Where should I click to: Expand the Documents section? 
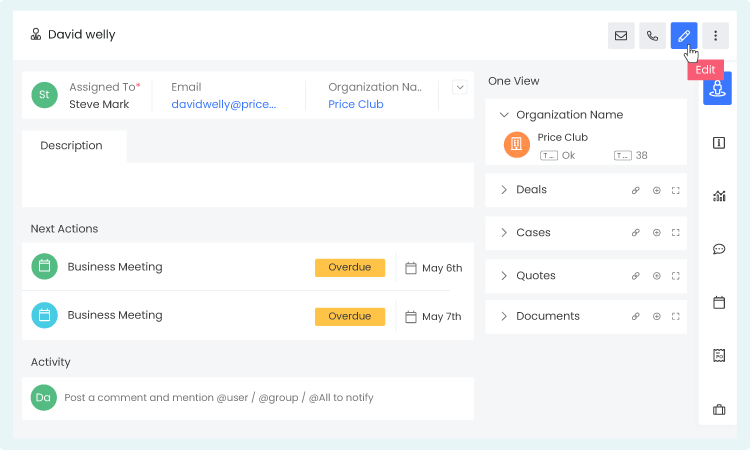click(504, 316)
